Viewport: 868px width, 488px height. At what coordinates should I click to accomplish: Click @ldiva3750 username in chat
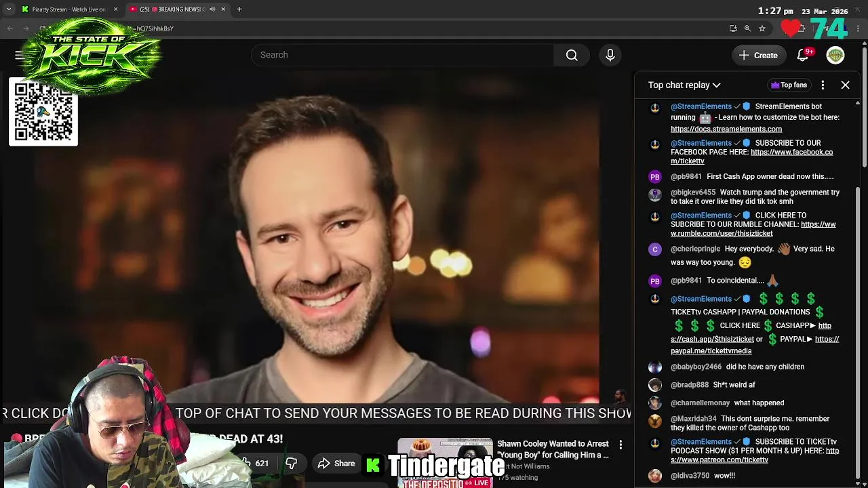point(690,476)
